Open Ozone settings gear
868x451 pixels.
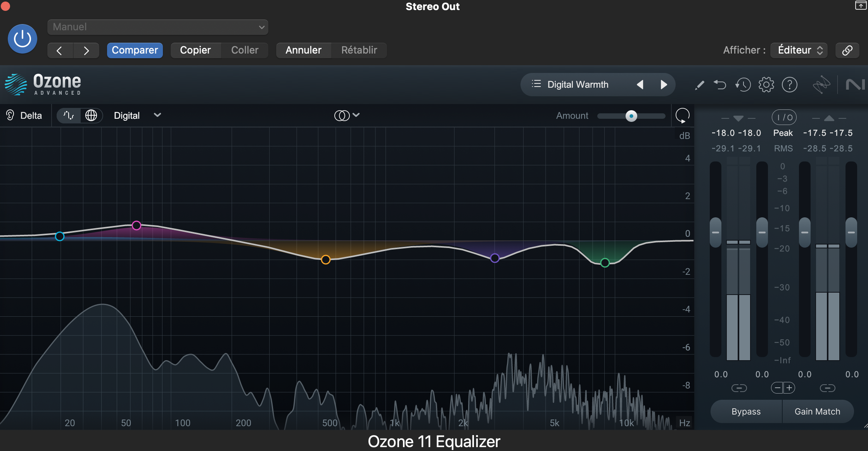[766, 85]
